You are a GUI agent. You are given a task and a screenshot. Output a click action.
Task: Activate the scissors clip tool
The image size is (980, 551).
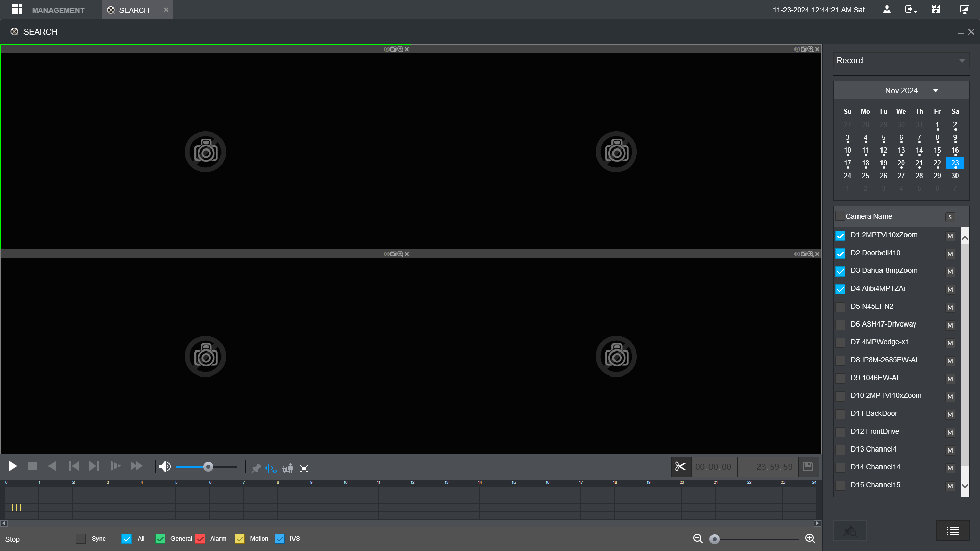tap(680, 467)
